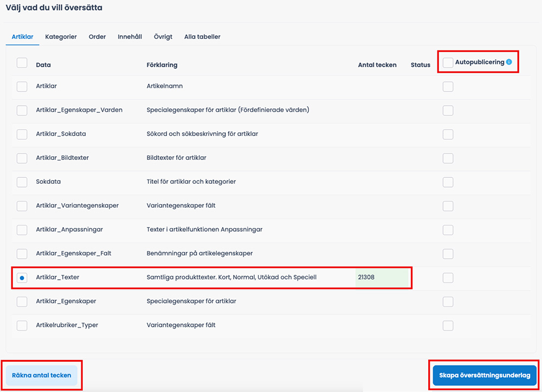
Task: Click Skapa översättningsunderlag button
Action: [485, 375]
